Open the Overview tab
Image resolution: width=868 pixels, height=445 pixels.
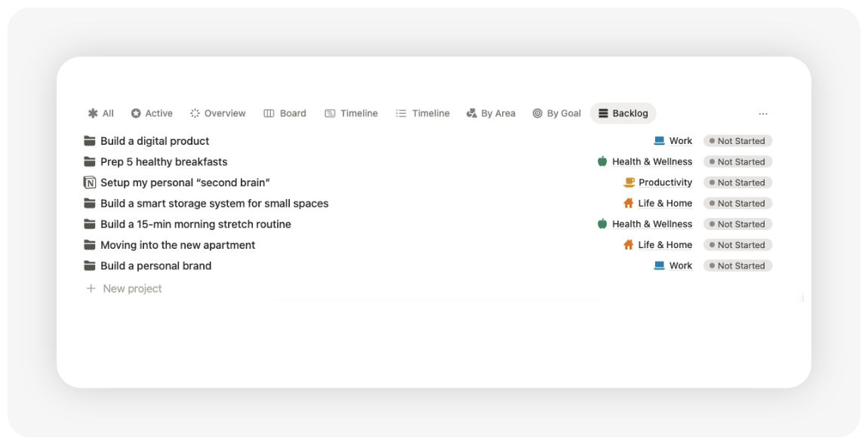click(217, 113)
